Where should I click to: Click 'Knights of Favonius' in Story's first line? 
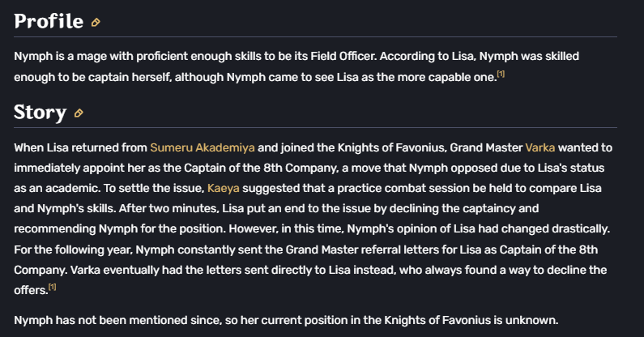tap(392, 147)
